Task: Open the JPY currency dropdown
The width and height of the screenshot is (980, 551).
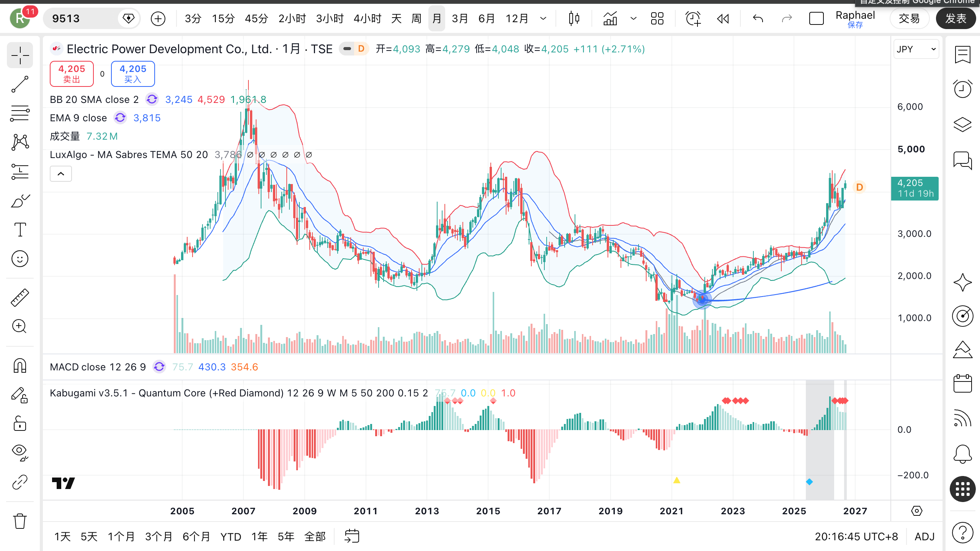Action: (x=916, y=49)
